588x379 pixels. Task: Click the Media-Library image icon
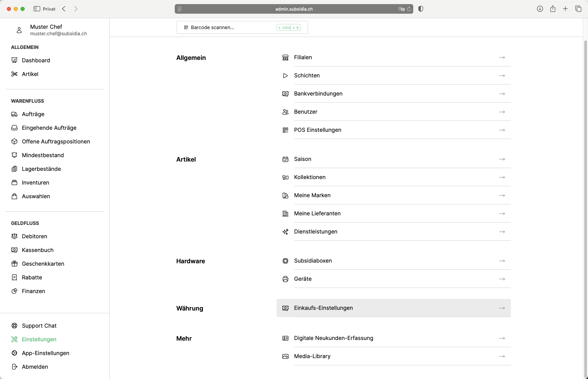[x=285, y=356]
